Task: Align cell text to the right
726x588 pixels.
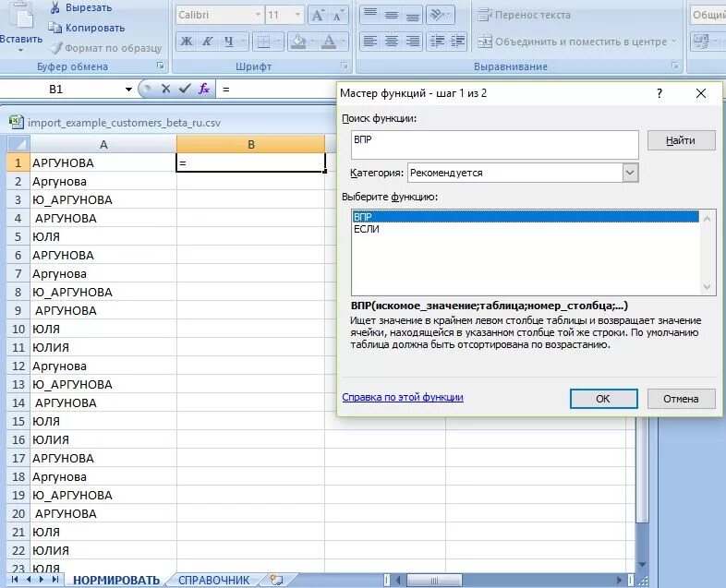Action: 413,42
